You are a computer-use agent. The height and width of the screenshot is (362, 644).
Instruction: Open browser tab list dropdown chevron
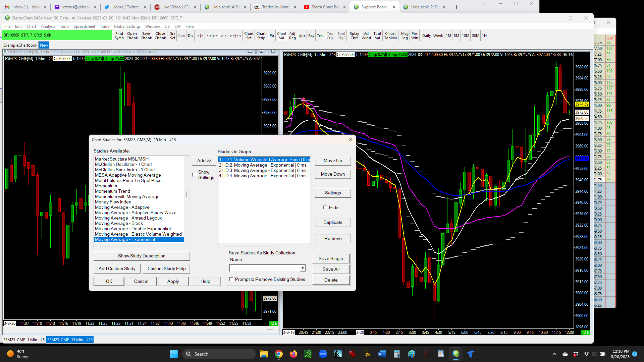click(x=485, y=4)
